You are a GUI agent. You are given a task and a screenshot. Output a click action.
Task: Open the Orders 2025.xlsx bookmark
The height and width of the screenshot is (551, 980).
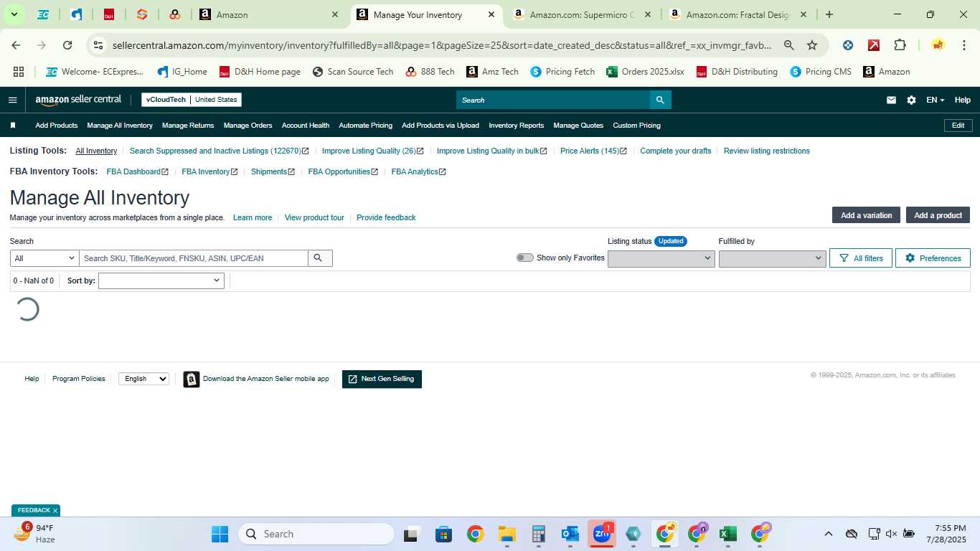[645, 72]
